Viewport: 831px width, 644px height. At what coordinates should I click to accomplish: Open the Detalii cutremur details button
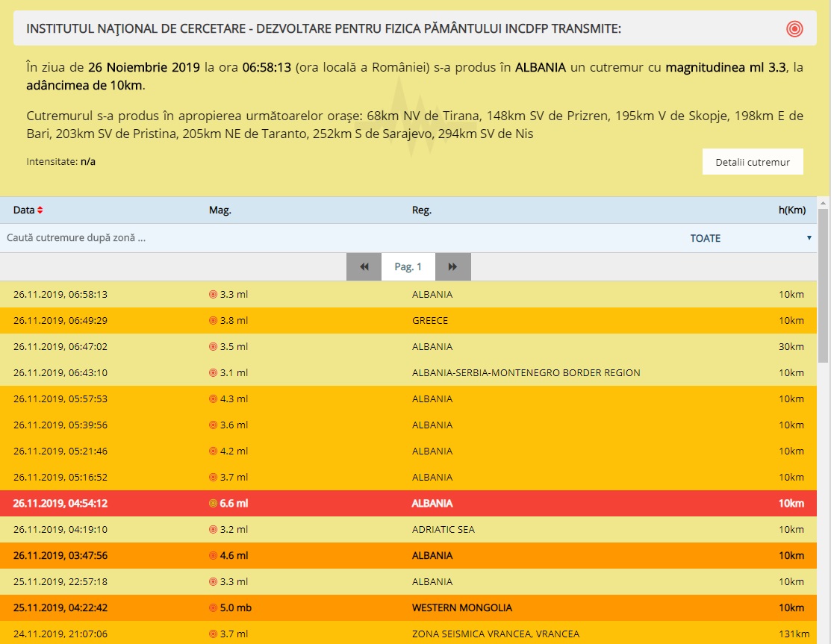click(752, 162)
